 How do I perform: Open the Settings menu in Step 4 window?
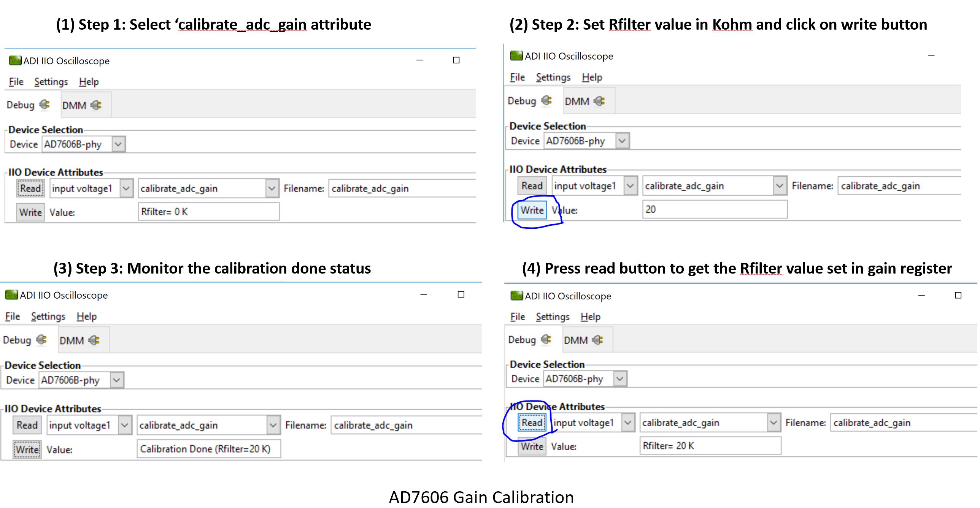(553, 317)
